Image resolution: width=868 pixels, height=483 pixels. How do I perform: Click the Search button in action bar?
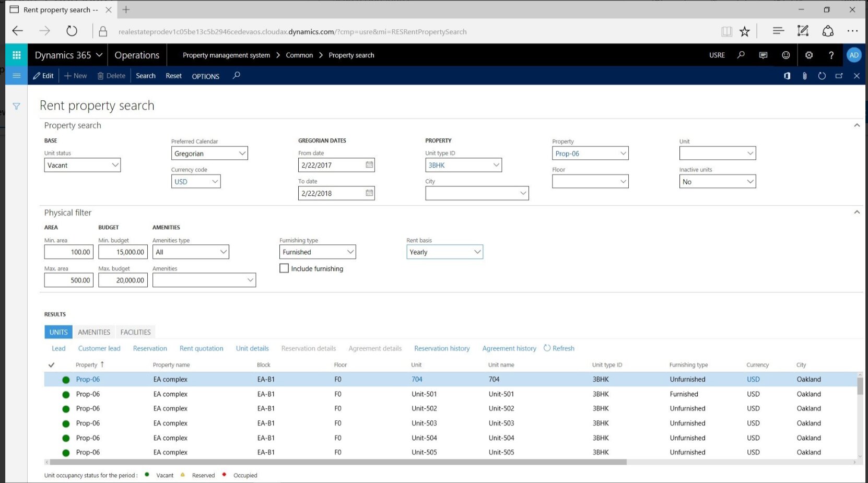point(146,76)
